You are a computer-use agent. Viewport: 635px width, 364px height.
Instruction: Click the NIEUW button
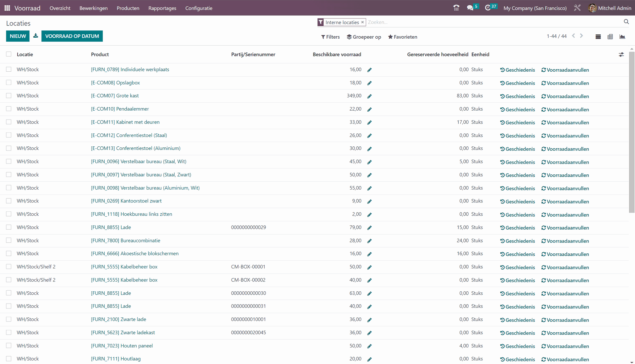pos(18,36)
